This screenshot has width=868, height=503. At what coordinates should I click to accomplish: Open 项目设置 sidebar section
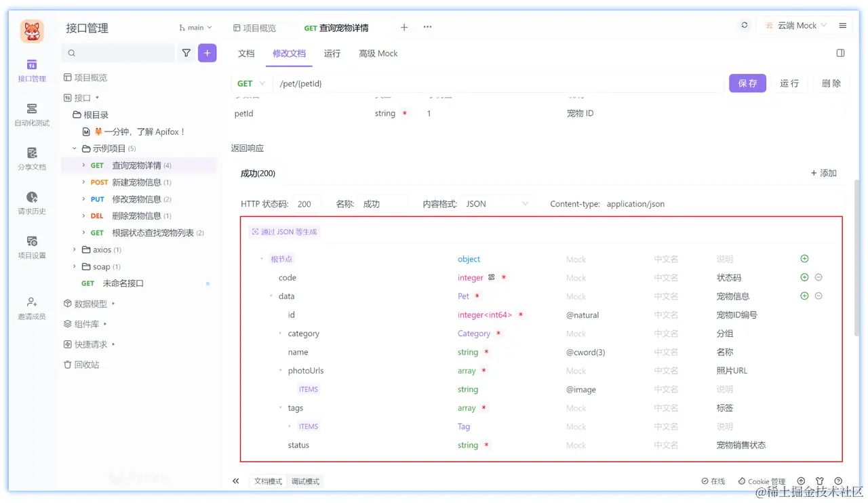tap(32, 247)
